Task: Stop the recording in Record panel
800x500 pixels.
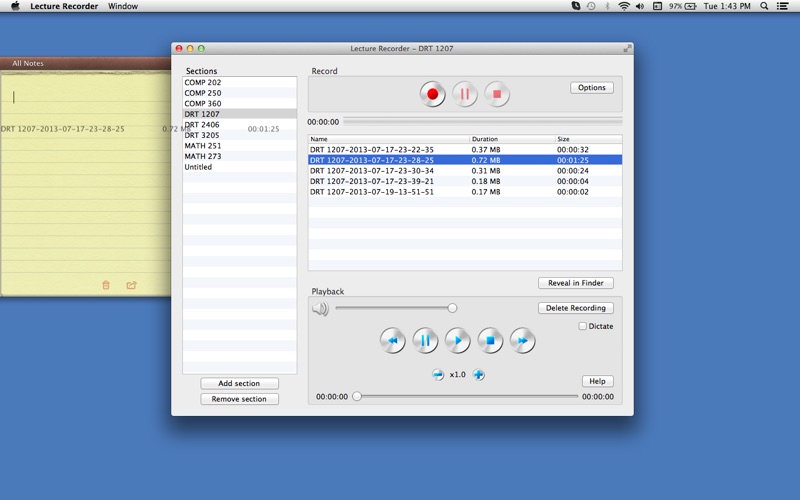Action: point(496,94)
